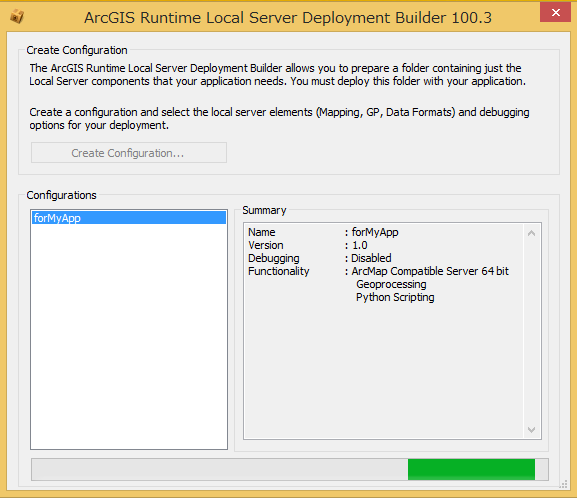The image size is (577, 498).
Task: Click the Version 1.0 line in Summary
Action: [x=308, y=245]
